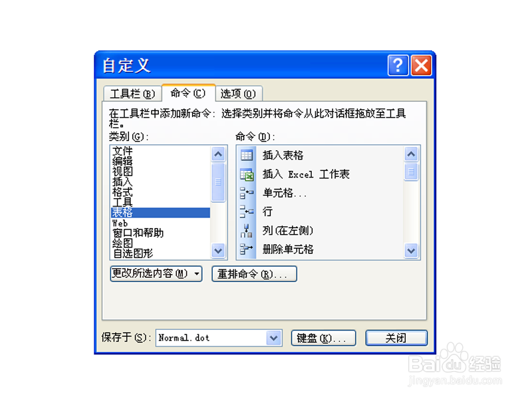This screenshot has width=532, height=399.
Task: Select the 行 insert row icon
Action: (x=247, y=211)
